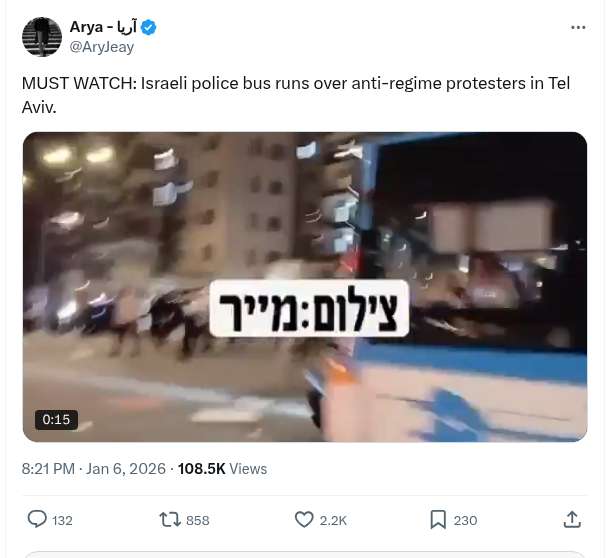Click the 230 bookmarks count
This screenshot has height=558, width=608.
tap(465, 520)
